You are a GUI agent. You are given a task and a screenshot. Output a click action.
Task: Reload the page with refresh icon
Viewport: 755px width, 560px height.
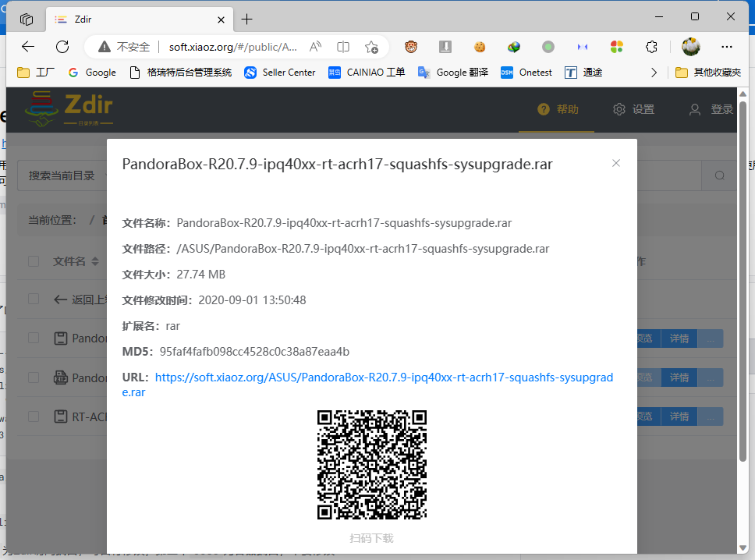tap(62, 47)
